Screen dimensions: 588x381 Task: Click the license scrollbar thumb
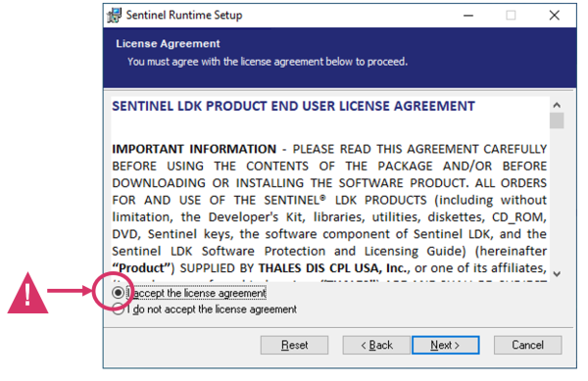557,120
